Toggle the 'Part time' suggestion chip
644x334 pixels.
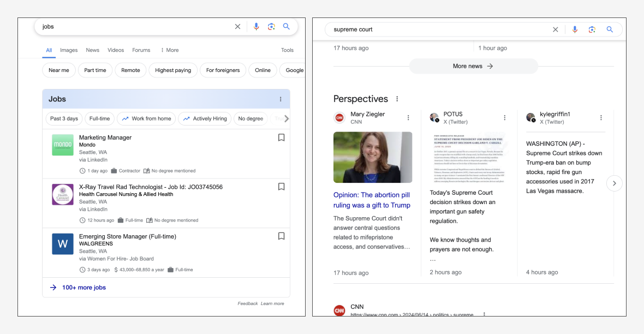pyautogui.click(x=96, y=70)
